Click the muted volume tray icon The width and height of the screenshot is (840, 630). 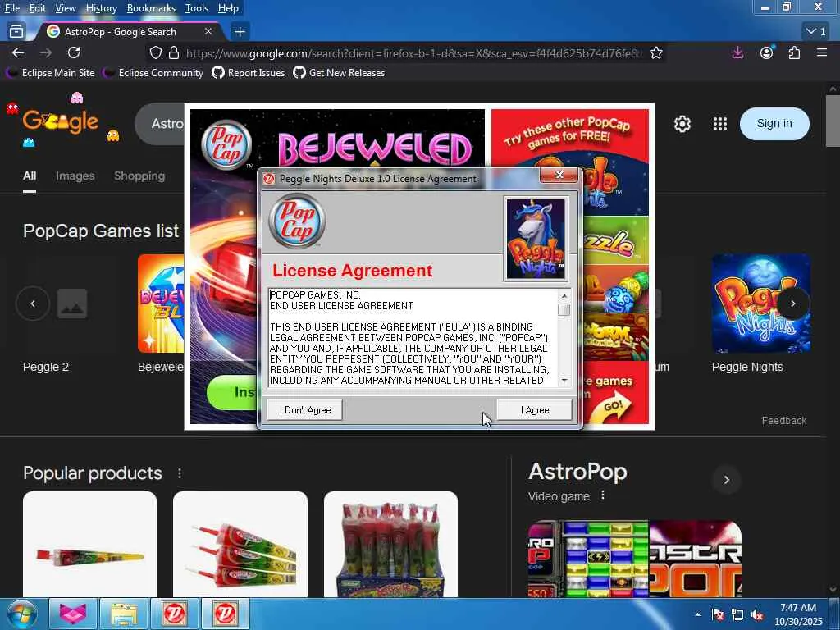(x=756, y=615)
